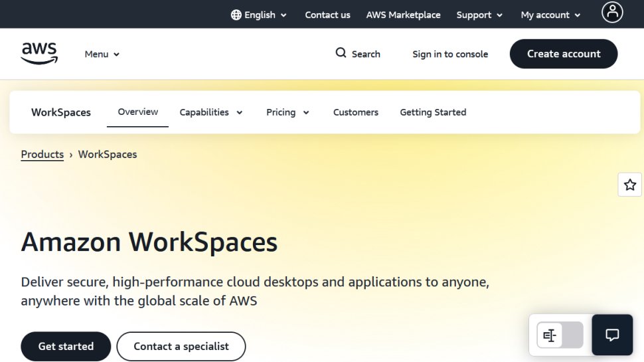
Task: Go to the Getting Started tab
Action: coord(433,112)
